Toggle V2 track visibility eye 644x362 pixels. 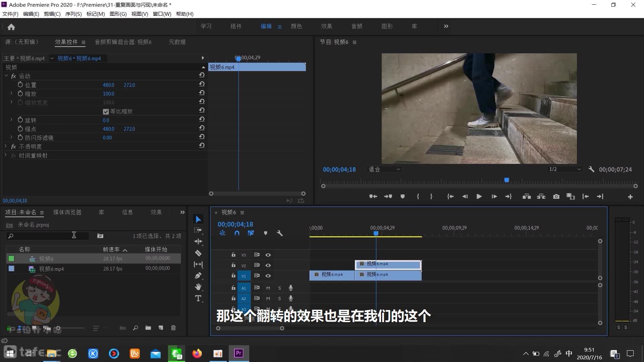coord(268,265)
